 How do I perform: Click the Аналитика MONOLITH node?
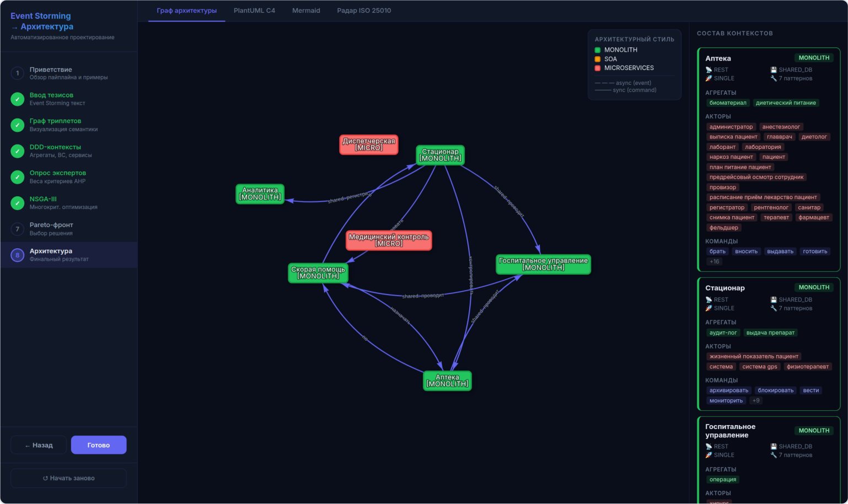(260, 194)
